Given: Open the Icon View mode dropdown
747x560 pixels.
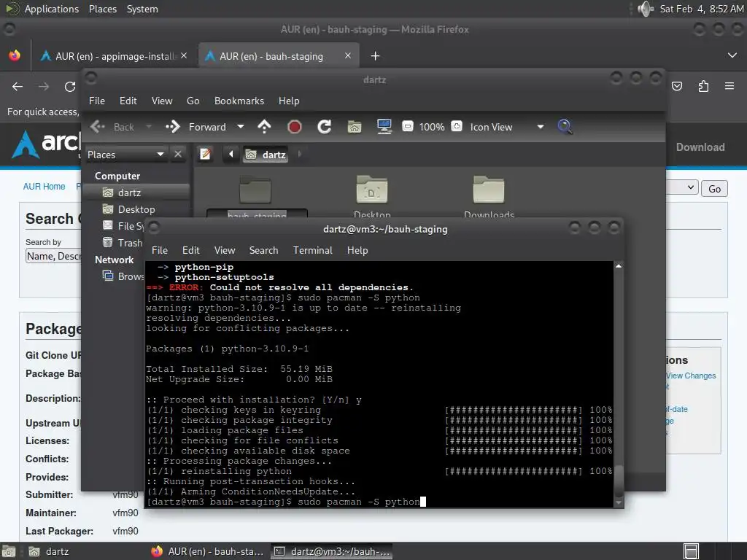Looking at the screenshot, I should point(506,127).
